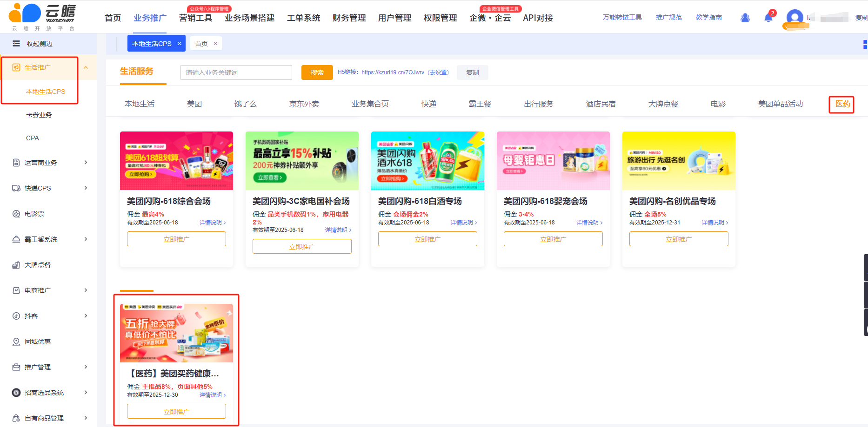The height and width of the screenshot is (427, 868).
Task: Click the 生活推广 sidebar icon
Action: pyautogui.click(x=16, y=67)
